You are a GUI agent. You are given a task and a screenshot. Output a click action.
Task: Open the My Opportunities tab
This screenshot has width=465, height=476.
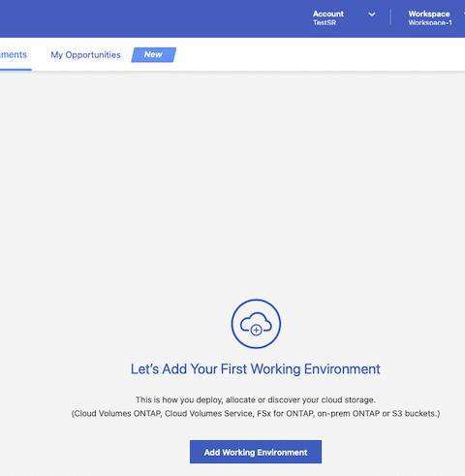pyautogui.click(x=85, y=55)
